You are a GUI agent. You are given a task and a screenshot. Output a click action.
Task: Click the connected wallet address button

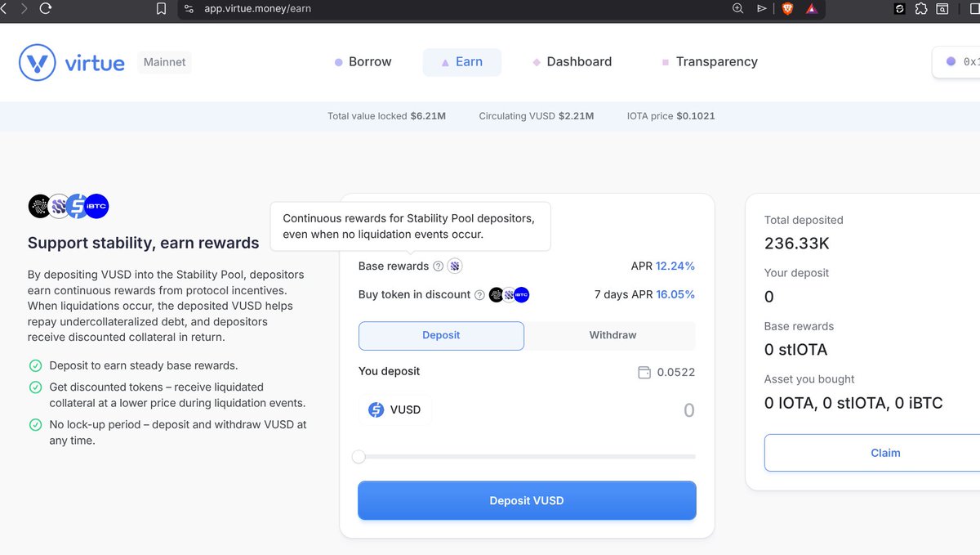pos(956,61)
